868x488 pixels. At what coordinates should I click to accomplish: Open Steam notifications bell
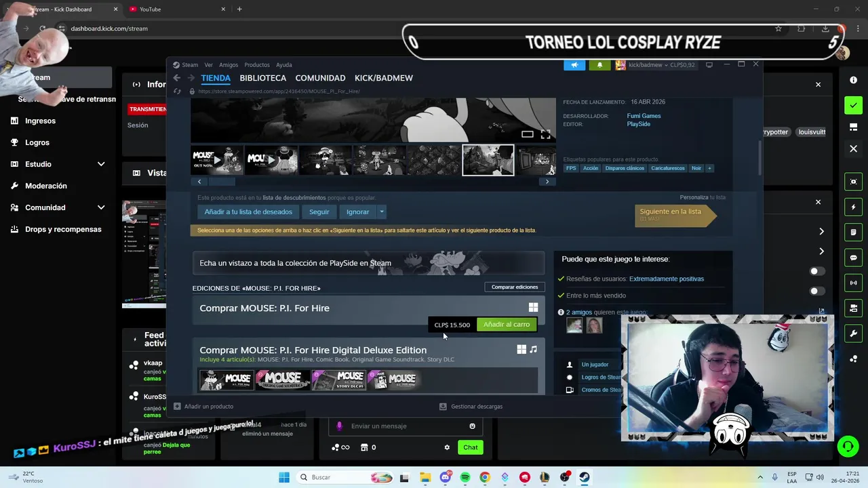(x=599, y=65)
